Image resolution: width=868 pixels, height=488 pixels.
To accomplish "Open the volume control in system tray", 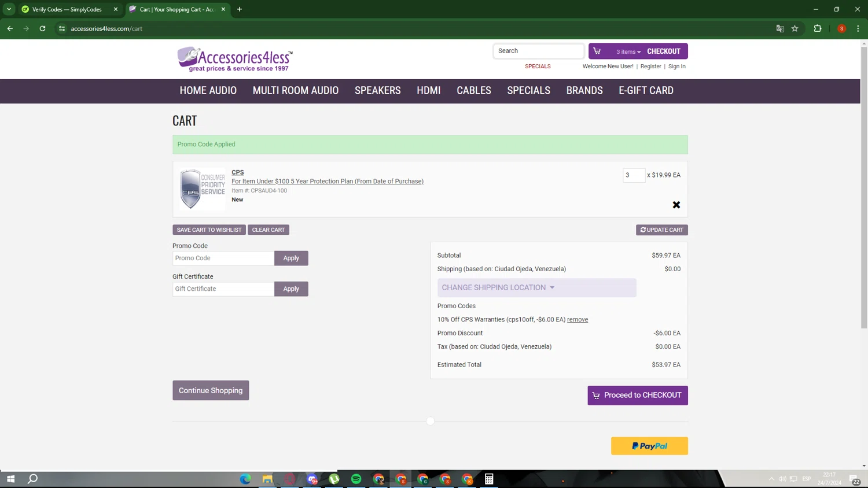I will [x=782, y=479].
